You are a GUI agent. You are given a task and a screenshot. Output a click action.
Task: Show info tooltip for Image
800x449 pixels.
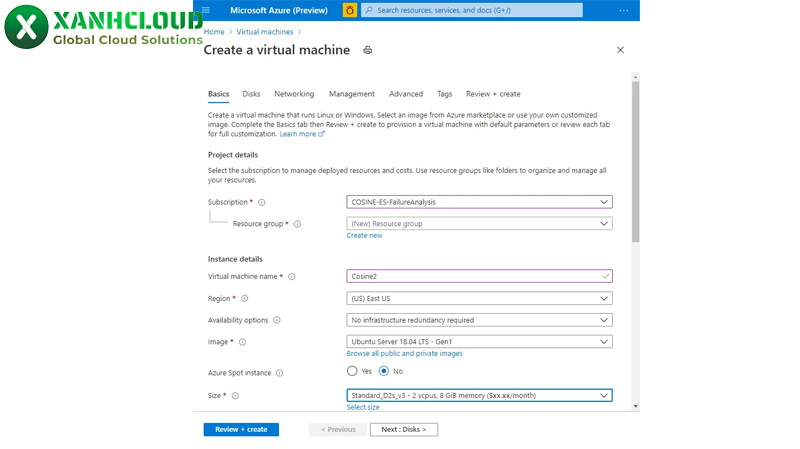(242, 342)
